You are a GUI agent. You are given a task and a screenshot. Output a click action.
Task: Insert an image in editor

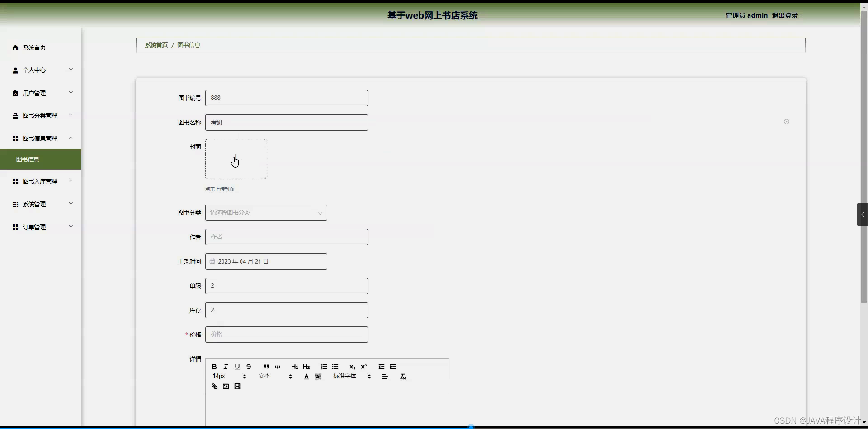pyautogui.click(x=226, y=387)
